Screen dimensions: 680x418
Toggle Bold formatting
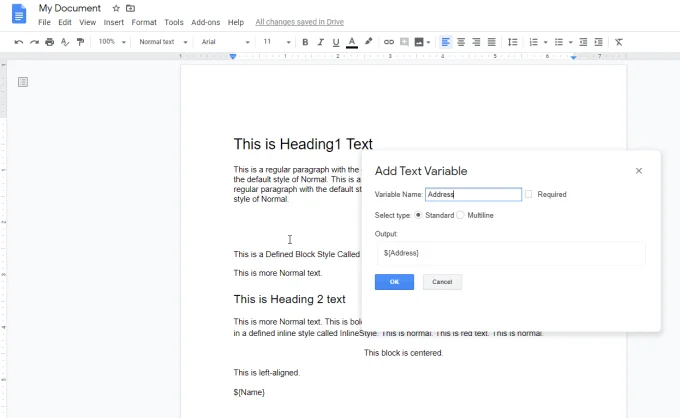point(305,42)
